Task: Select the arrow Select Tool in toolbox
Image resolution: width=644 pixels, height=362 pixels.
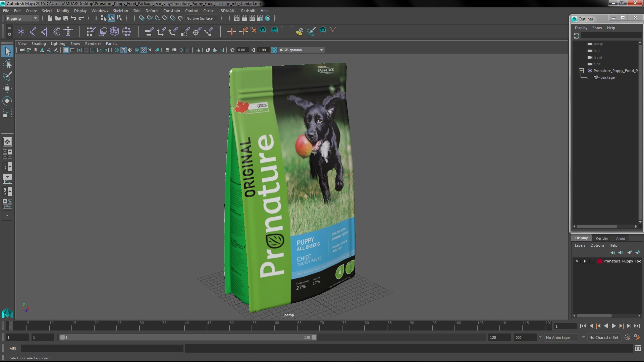Action: [7, 51]
